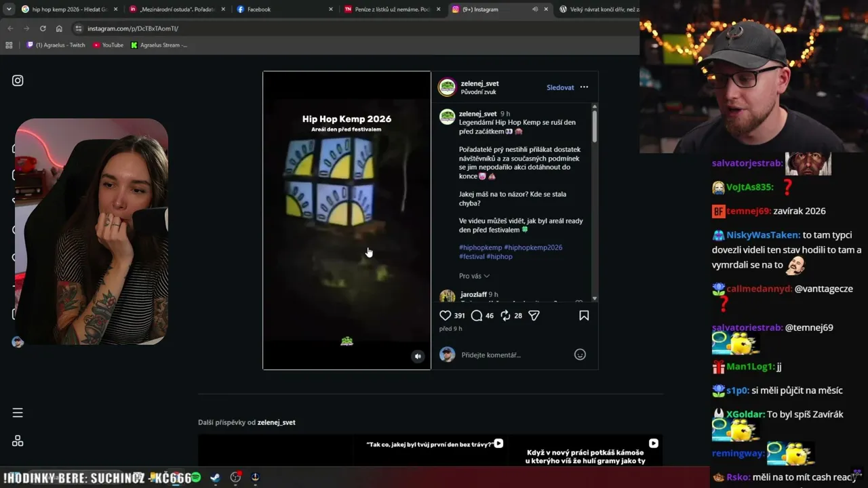
Task: Open the three-dot more options menu of the post
Action: pos(584,87)
